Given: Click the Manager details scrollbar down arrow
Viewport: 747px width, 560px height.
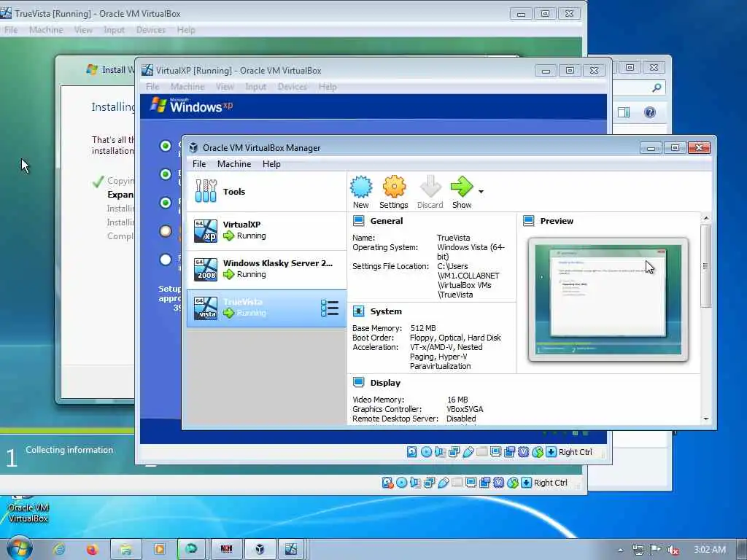Looking at the screenshot, I should tap(706, 419).
